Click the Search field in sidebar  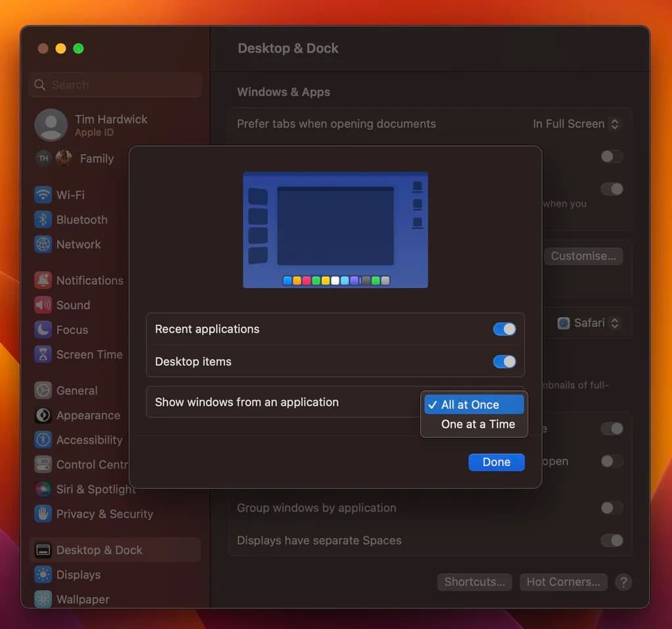click(115, 85)
